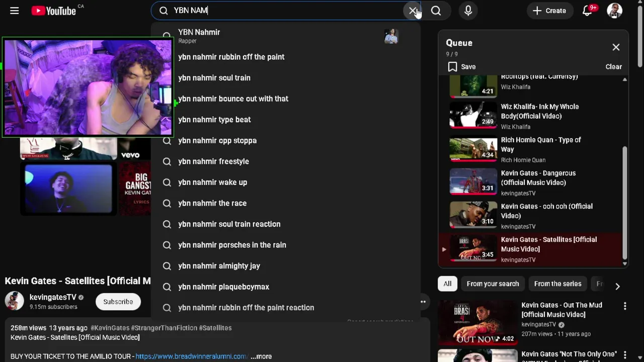Select suggestion 'ybn nahmir type beat'

click(285, 120)
